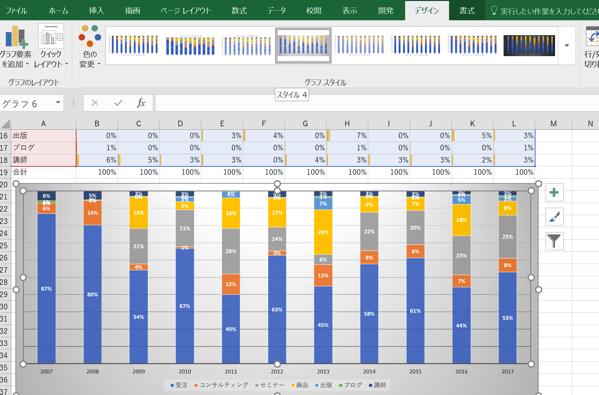Select column A header
Screen dimensions: 599x395
click(x=43, y=123)
